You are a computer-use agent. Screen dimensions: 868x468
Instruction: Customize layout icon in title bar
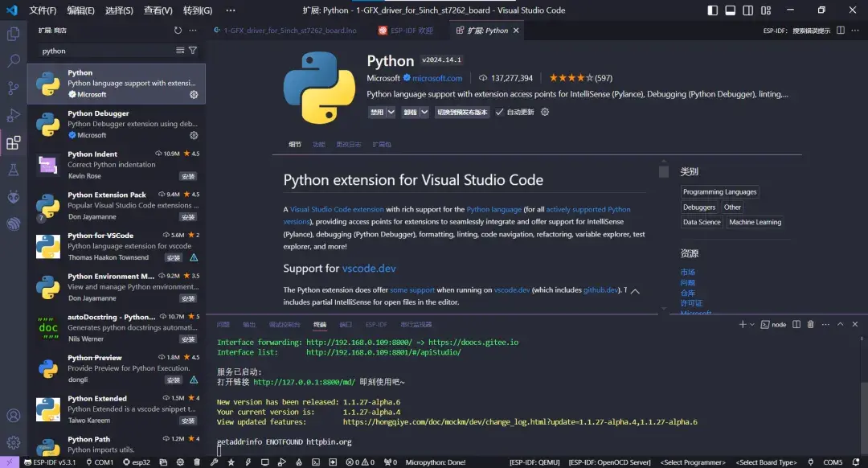(766, 10)
